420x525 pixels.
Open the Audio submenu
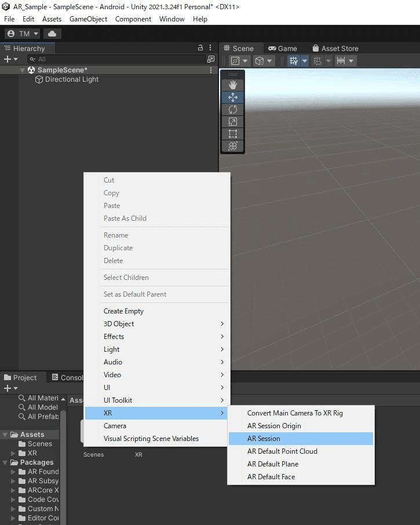pos(156,362)
